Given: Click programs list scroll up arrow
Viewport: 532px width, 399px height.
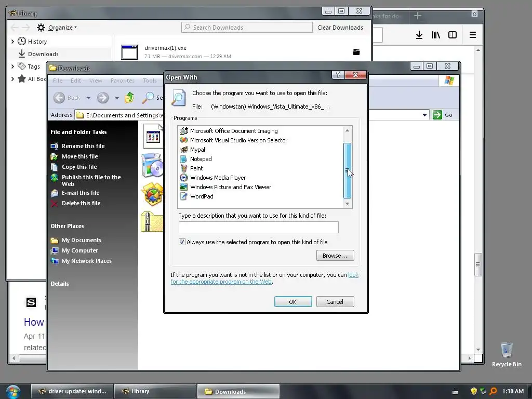Looking at the screenshot, I should pos(347,130).
